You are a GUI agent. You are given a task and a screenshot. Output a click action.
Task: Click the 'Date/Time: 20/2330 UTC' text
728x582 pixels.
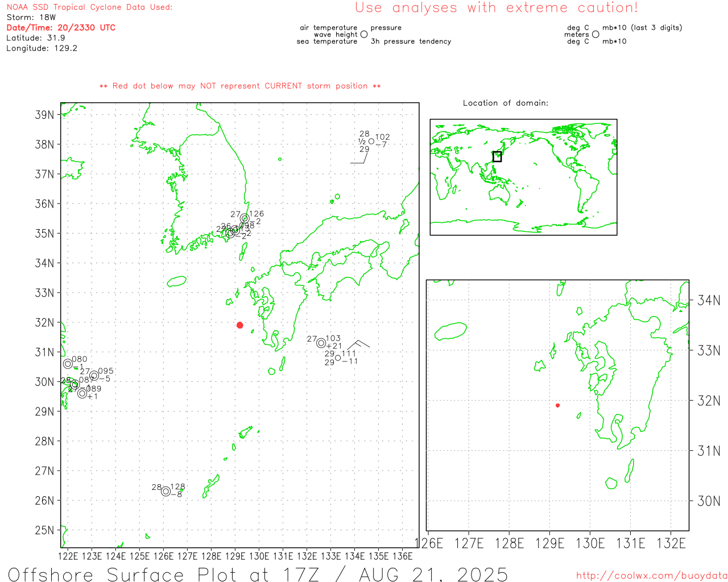[x=61, y=27]
